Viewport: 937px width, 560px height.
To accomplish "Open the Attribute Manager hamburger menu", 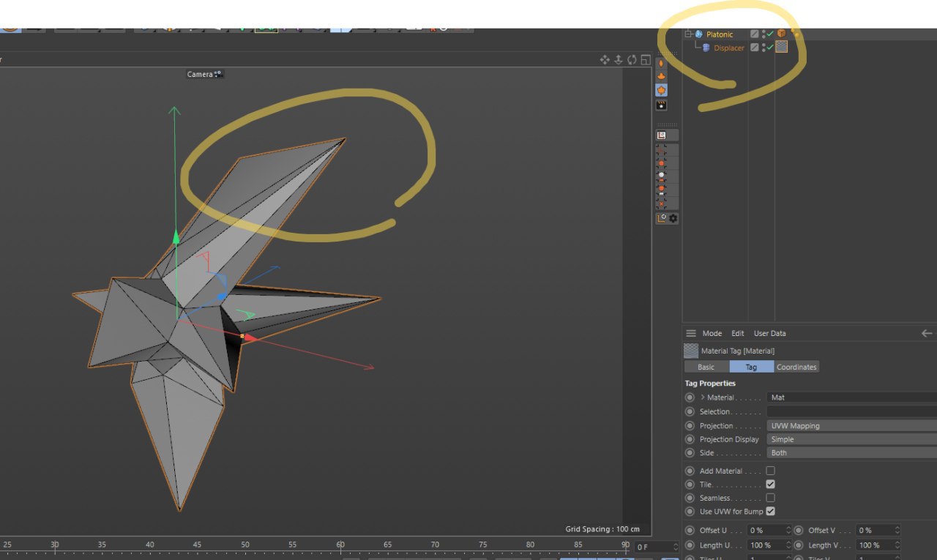I will tap(690, 333).
